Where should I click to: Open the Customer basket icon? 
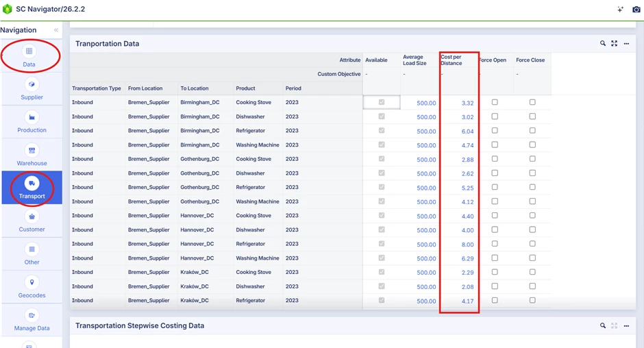32,216
